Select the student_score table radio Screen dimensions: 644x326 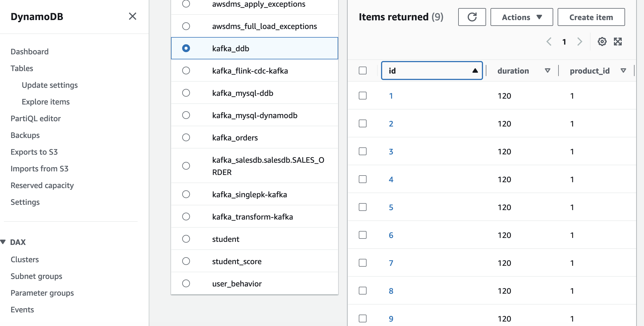click(x=186, y=261)
